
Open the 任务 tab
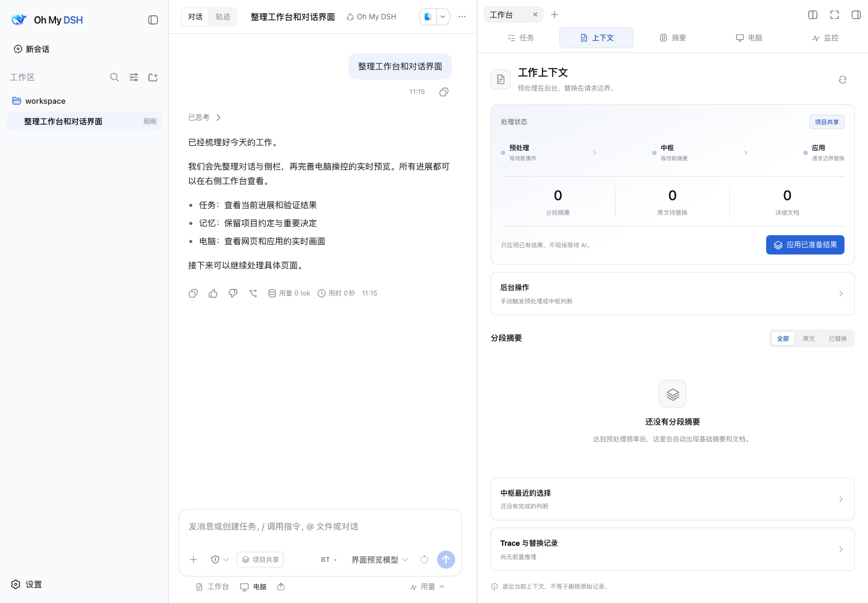click(x=521, y=37)
